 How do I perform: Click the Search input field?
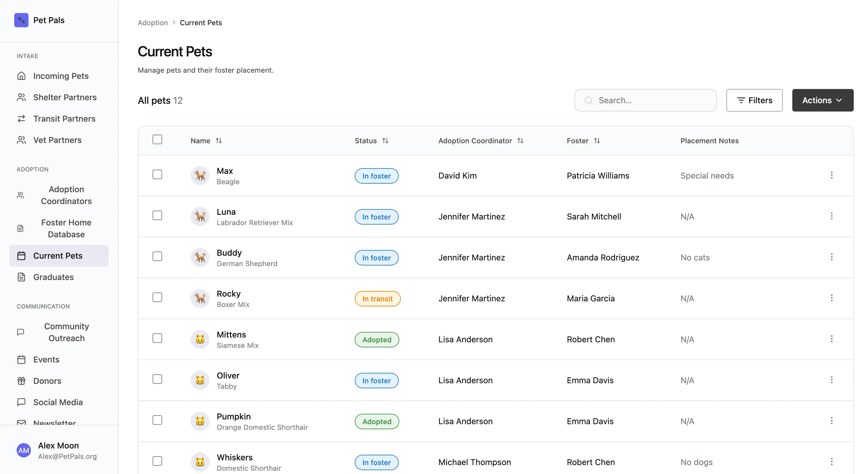click(x=645, y=100)
